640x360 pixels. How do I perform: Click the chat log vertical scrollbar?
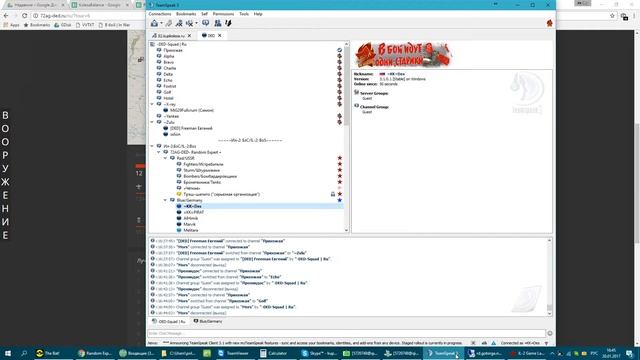(x=549, y=307)
